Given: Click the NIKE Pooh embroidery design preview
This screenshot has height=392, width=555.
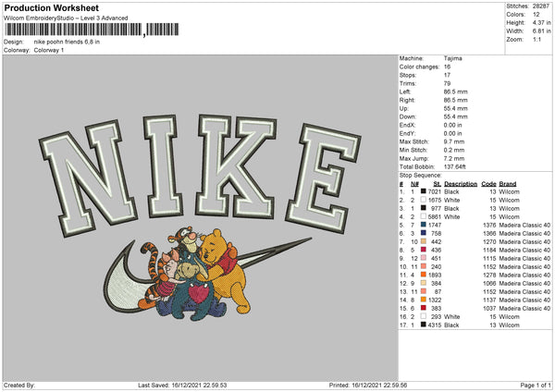Looking at the screenshot, I should click(200, 217).
